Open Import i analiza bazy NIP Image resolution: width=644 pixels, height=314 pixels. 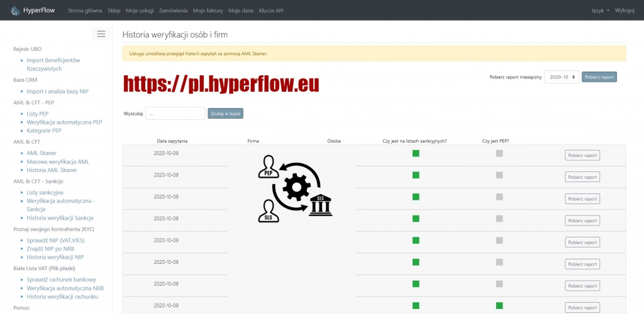tap(57, 92)
